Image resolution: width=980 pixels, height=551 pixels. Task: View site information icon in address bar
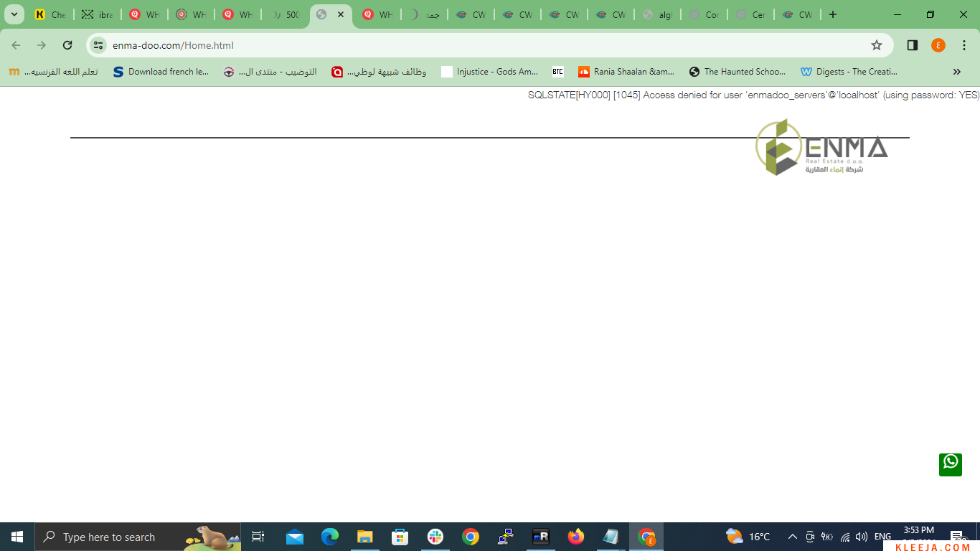click(98, 45)
